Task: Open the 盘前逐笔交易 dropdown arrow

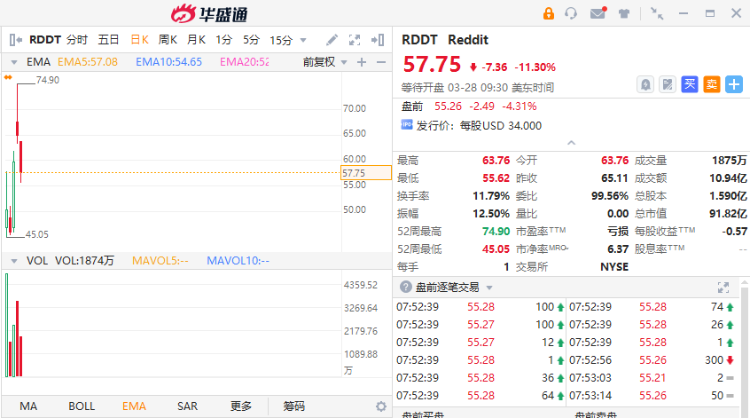Action: [x=489, y=287]
